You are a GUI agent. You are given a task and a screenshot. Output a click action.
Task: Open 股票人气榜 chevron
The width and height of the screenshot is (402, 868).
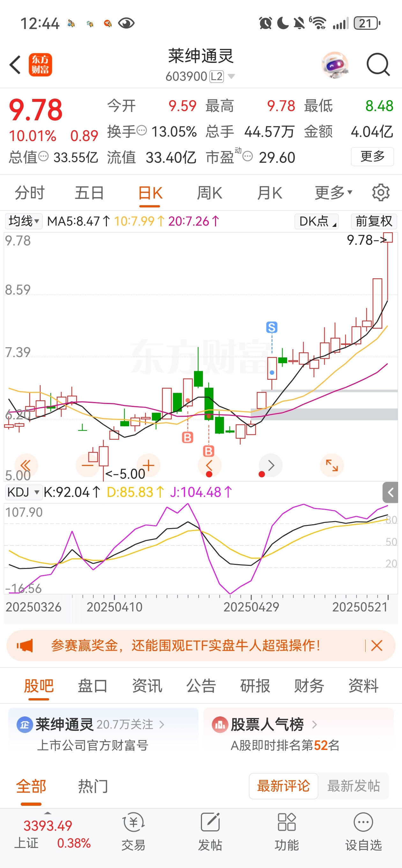pos(314,724)
